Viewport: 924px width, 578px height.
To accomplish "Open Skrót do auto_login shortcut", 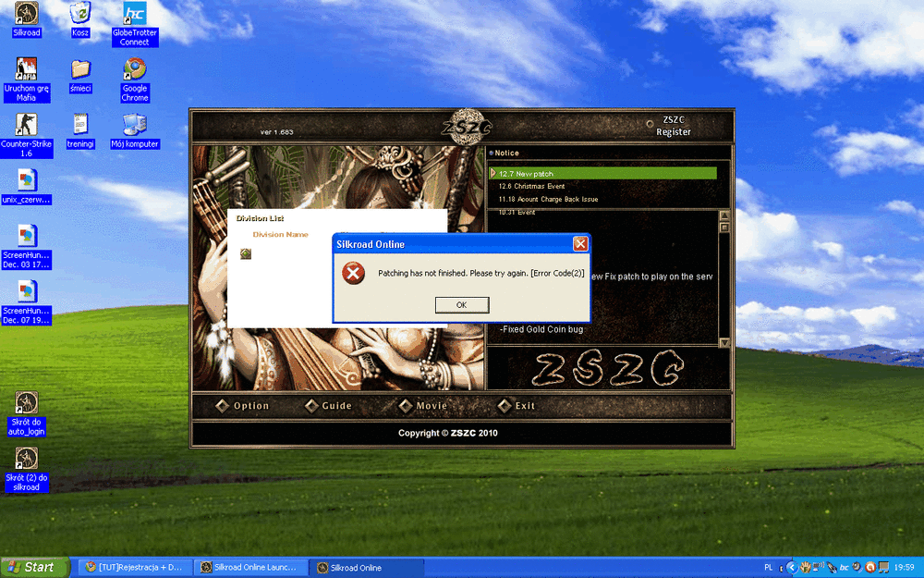I will 27,413.
